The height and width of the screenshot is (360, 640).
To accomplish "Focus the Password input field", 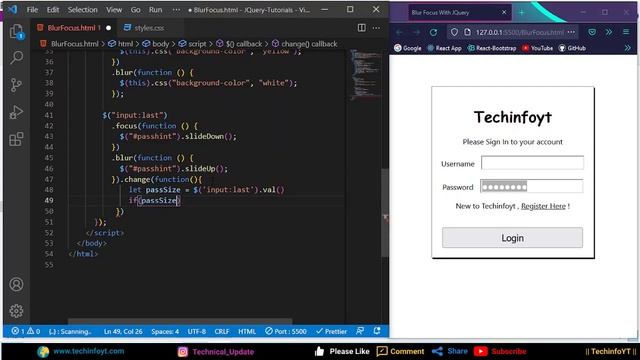I will tap(531, 186).
